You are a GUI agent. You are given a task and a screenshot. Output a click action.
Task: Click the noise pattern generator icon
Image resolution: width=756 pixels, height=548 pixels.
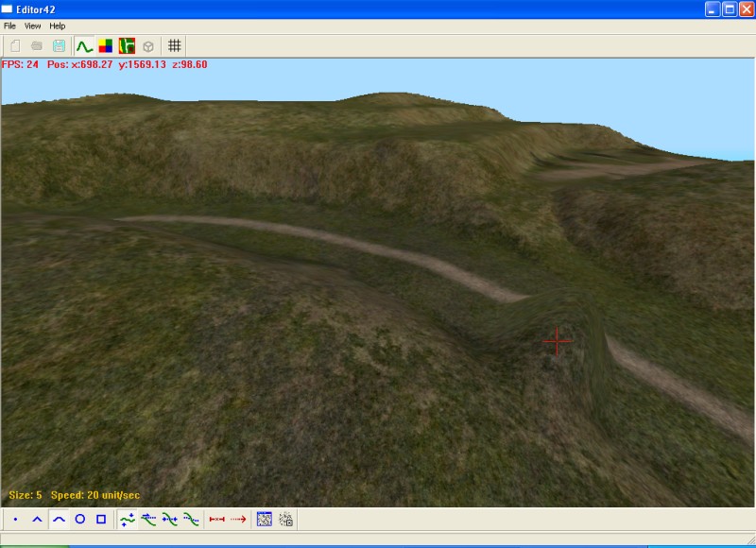point(265,519)
